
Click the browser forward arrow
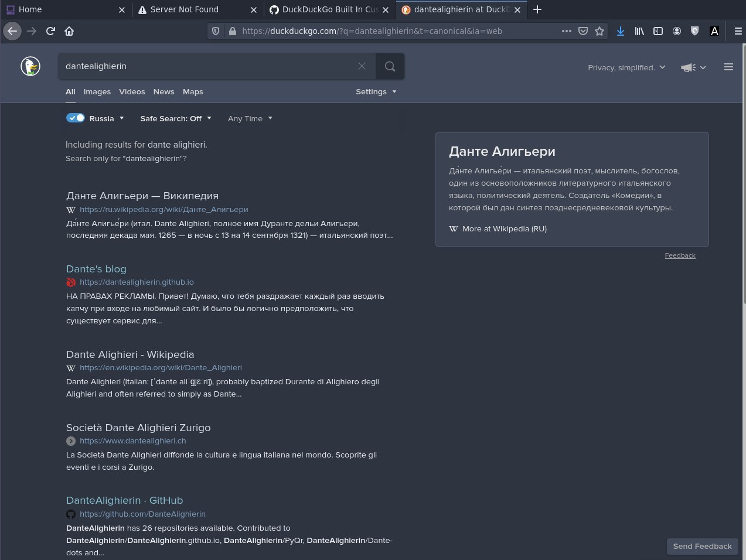pyautogui.click(x=32, y=31)
